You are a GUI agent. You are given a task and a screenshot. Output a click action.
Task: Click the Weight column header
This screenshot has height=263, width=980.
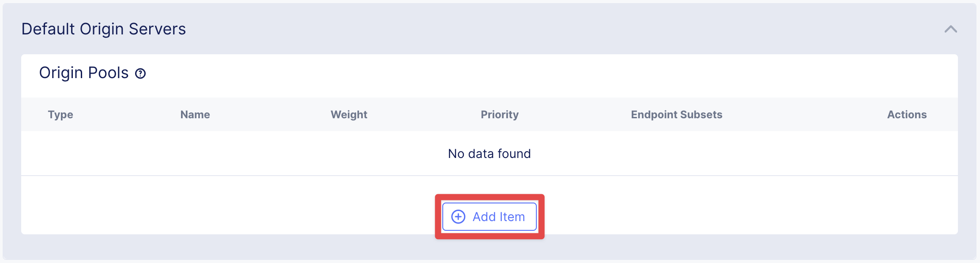tap(349, 115)
